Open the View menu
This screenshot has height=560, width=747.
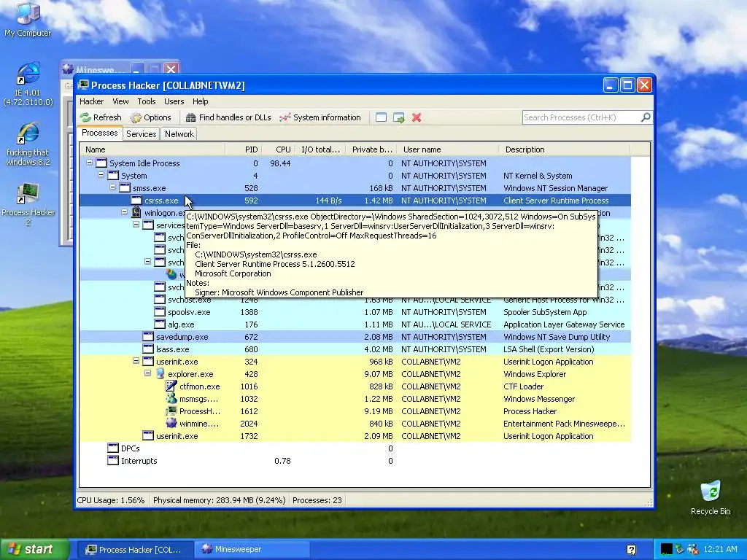[120, 101]
